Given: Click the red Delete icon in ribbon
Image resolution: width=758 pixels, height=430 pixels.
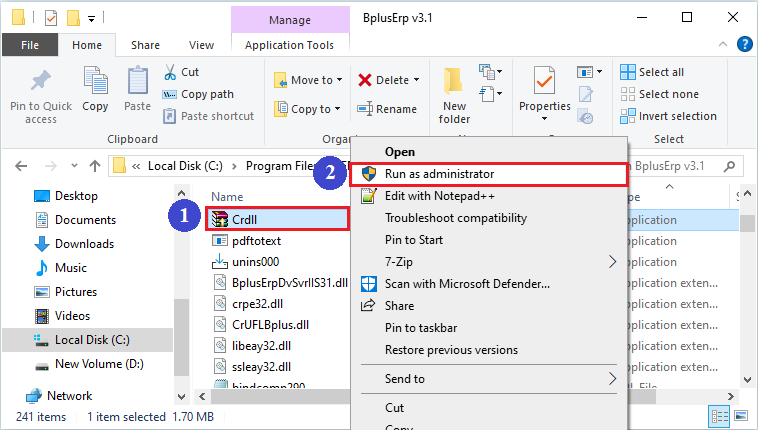Looking at the screenshot, I should pos(366,80).
